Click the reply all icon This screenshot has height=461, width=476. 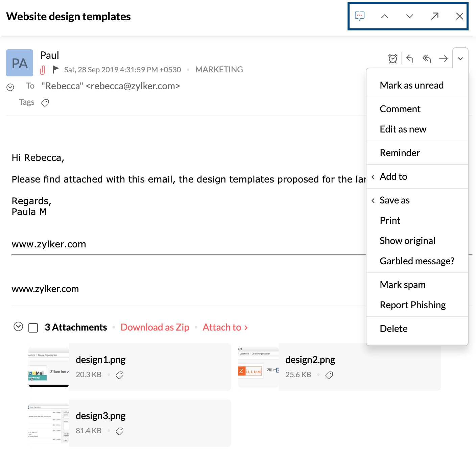[x=427, y=59]
